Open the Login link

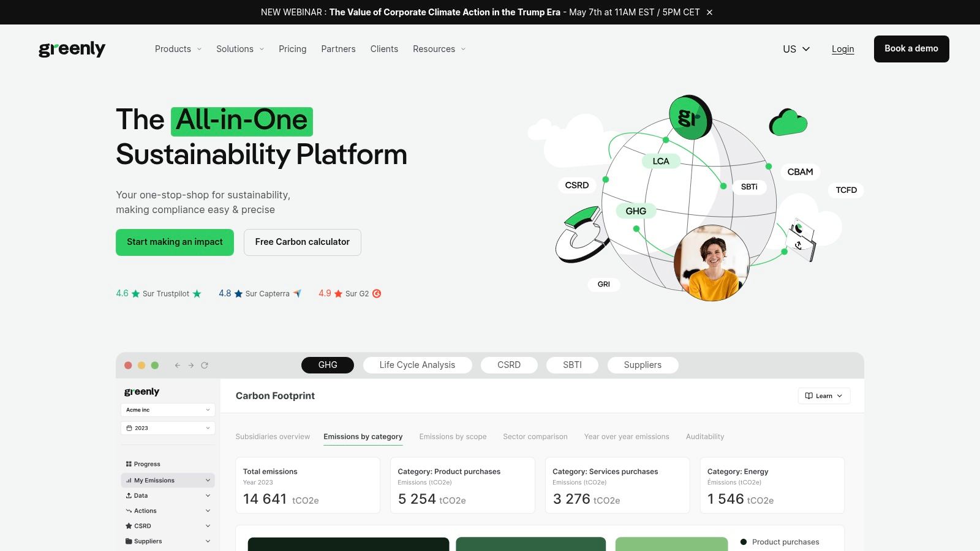(843, 49)
